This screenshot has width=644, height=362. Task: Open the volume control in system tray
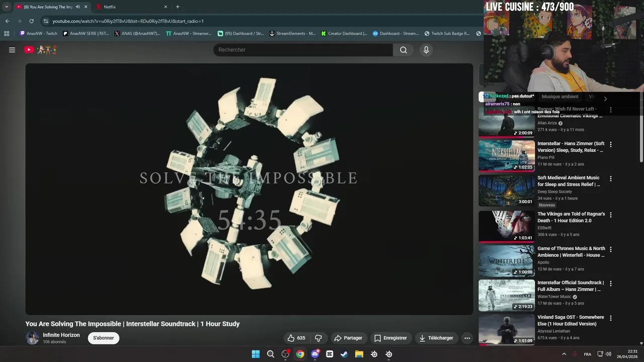click(608, 354)
